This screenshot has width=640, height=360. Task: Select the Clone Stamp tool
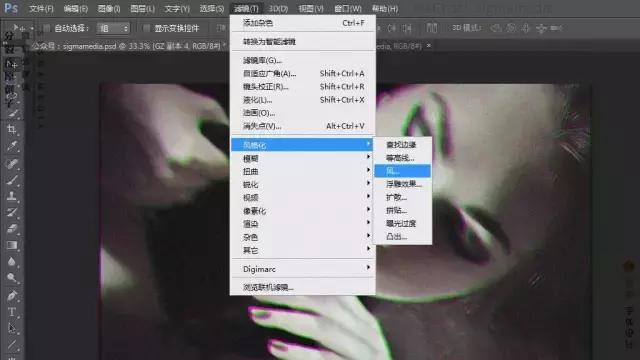12,196
